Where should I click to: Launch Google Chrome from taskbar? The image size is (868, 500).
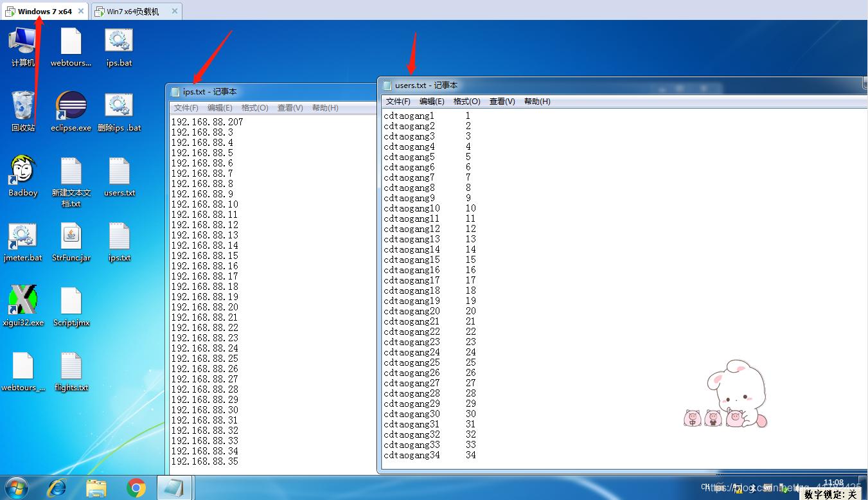tap(136, 488)
